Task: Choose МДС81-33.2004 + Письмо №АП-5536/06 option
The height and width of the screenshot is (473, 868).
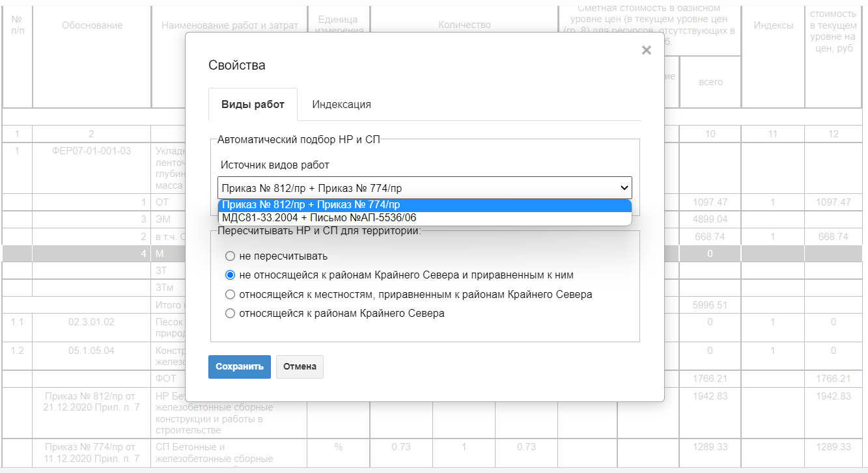Action: tap(425, 218)
